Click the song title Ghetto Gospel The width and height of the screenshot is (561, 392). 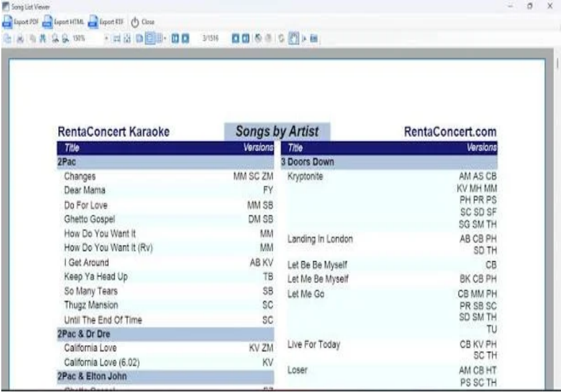click(89, 219)
